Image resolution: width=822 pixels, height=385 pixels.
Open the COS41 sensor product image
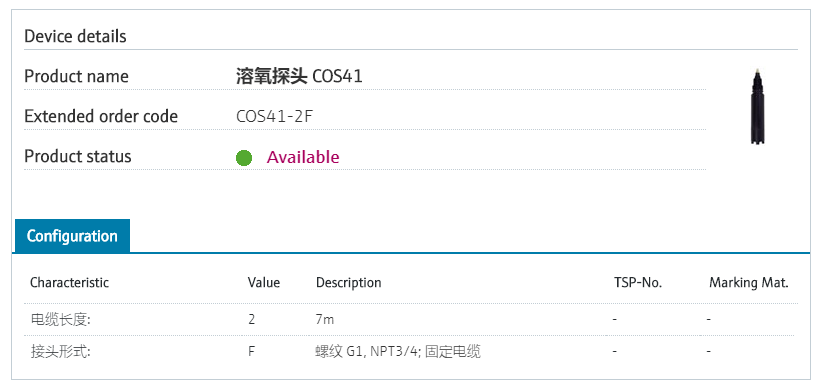point(756,106)
